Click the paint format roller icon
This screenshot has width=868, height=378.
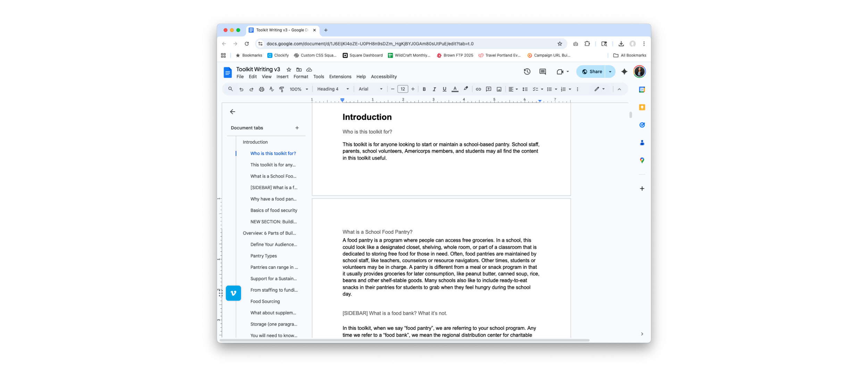click(282, 89)
